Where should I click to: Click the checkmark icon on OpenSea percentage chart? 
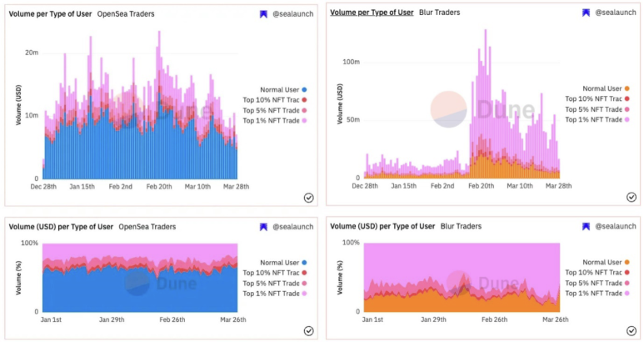coord(309,331)
